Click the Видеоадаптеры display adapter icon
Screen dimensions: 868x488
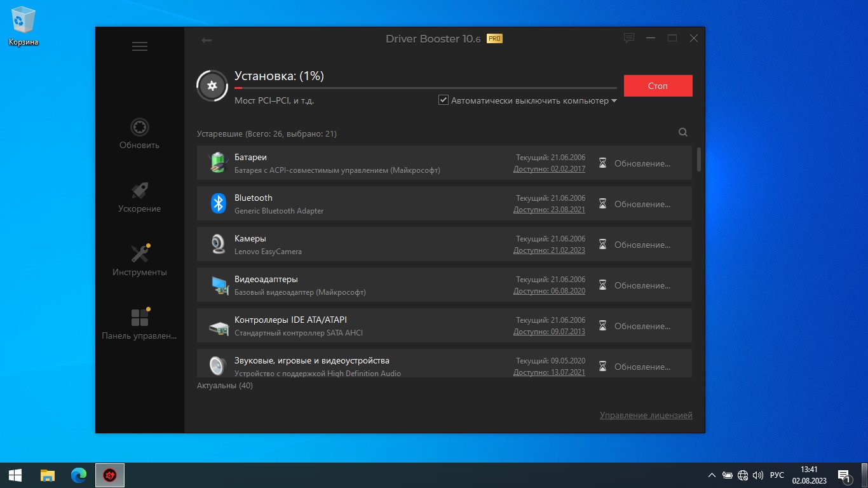coord(219,285)
